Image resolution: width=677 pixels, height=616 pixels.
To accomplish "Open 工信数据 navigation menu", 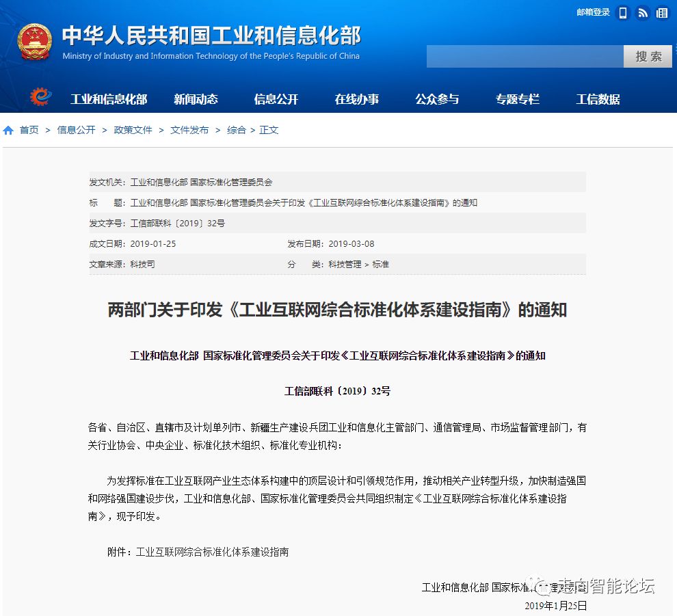I will (x=598, y=99).
